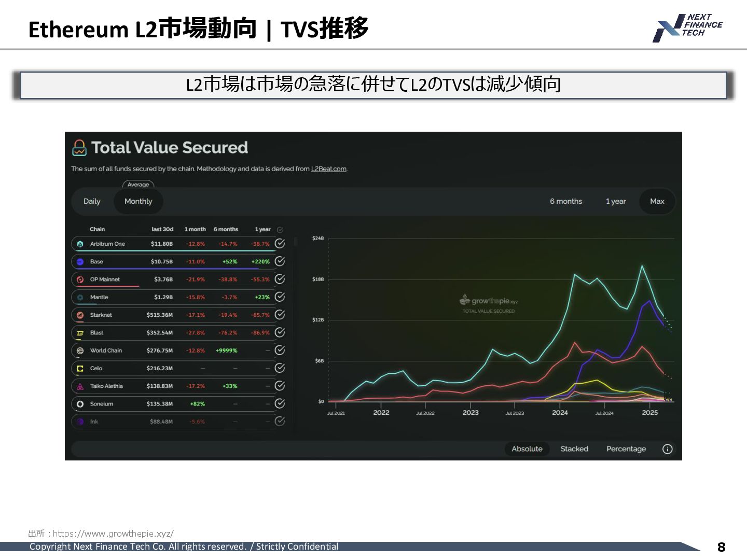Screen dimensions: 747x560
Task: Toggle Ink chart checkmark
Action: [280, 421]
